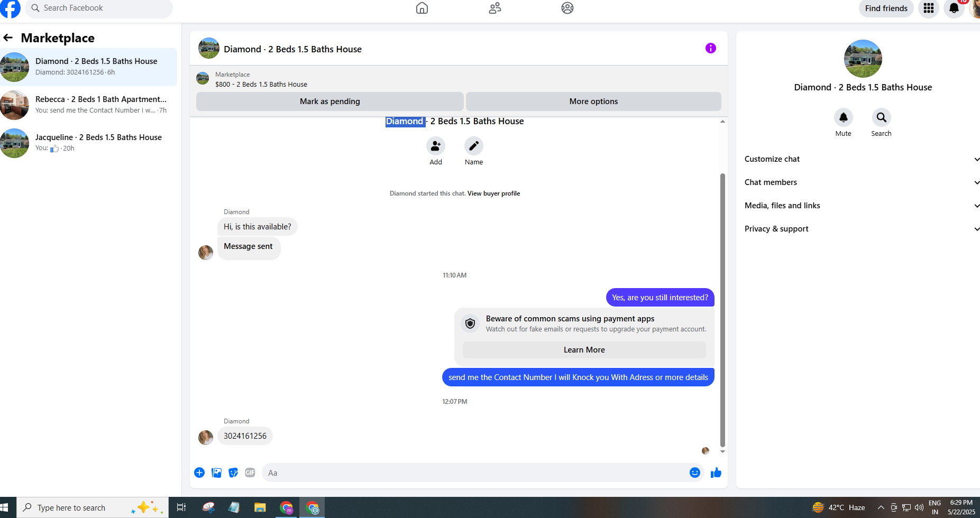Open the View buyer profile link
980x518 pixels.
[493, 193]
